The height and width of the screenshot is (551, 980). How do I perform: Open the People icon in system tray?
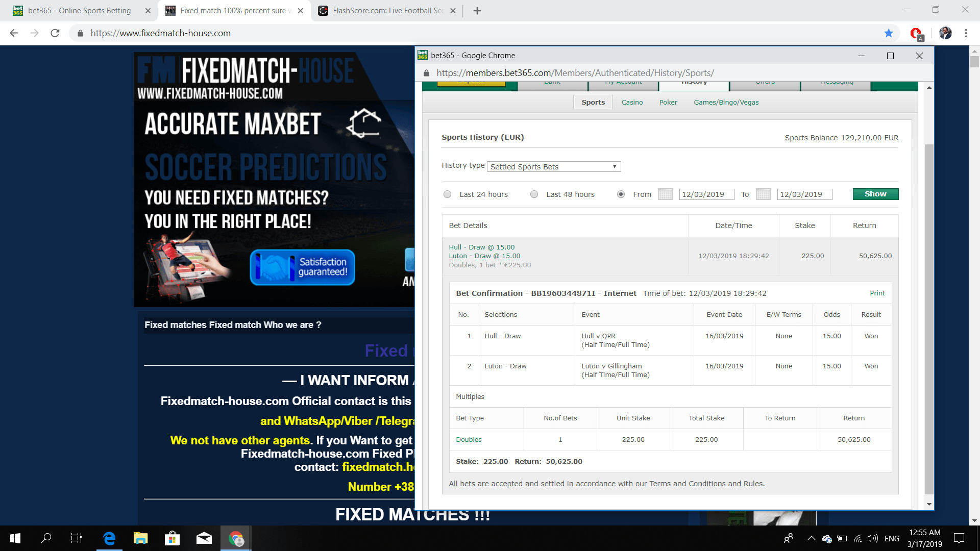tap(789, 538)
